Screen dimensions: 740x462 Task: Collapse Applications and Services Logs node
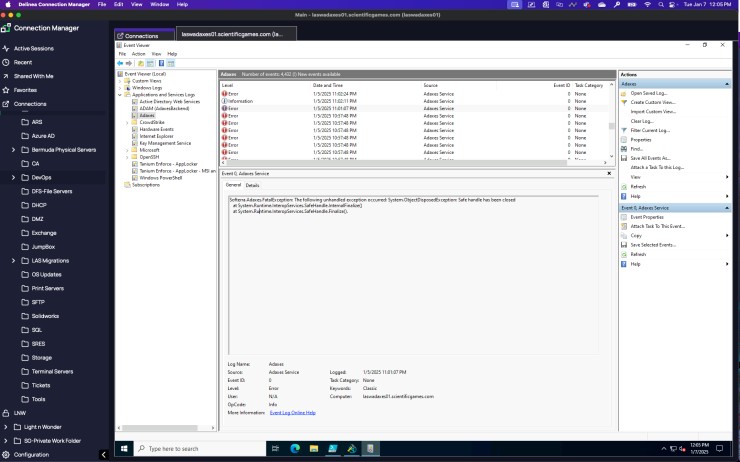pyautogui.click(x=120, y=95)
